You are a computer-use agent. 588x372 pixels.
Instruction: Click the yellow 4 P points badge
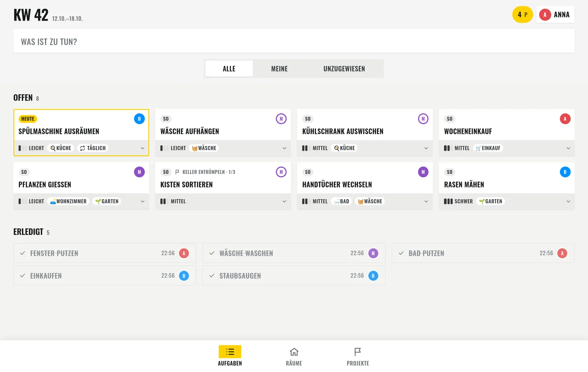[x=523, y=15]
